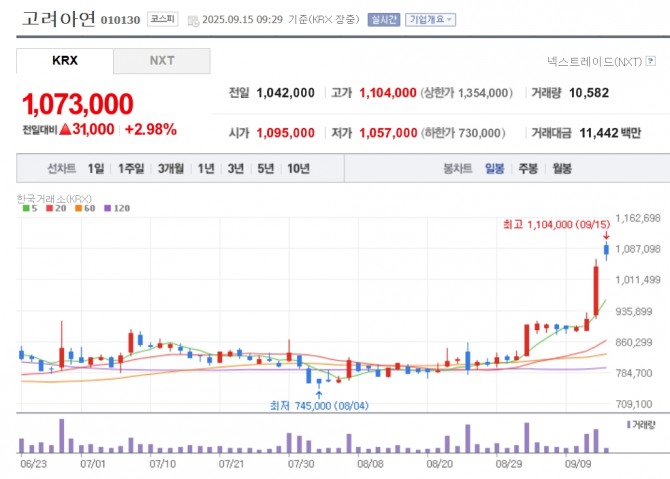Viewport: 670px width, 479px height.
Task: Click the 넥스트레이드(NXT) help question icon
Action: pos(651,61)
